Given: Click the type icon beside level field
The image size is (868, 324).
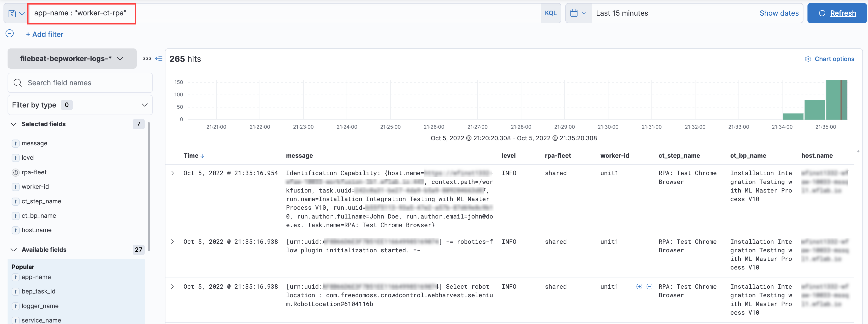Looking at the screenshot, I should (15, 158).
